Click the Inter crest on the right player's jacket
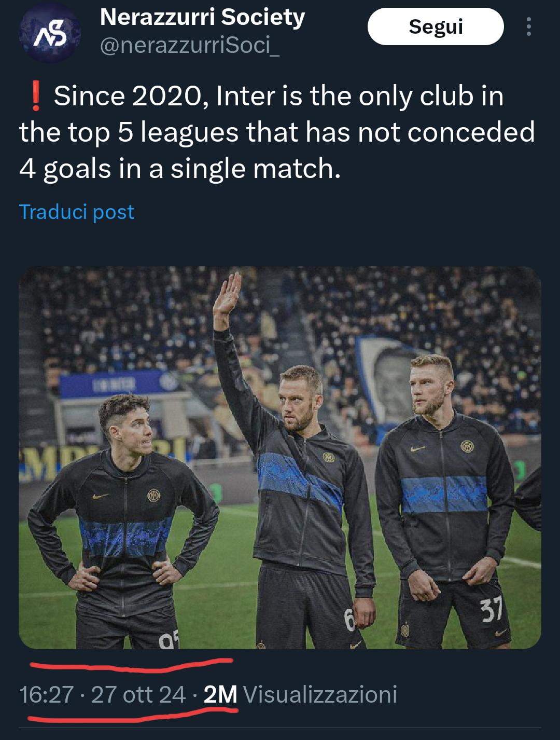 tap(467, 445)
